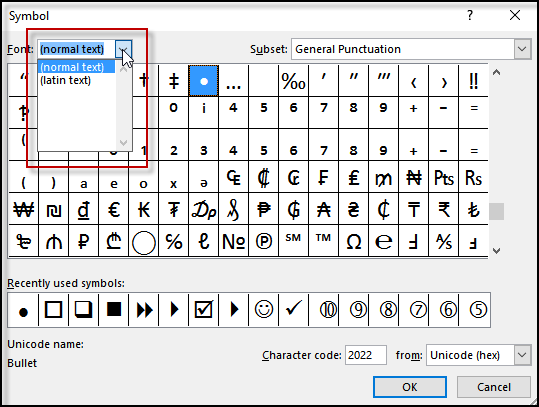The width and height of the screenshot is (539, 407).
Task: Open the Font dropdown arrow
Action: (123, 49)
